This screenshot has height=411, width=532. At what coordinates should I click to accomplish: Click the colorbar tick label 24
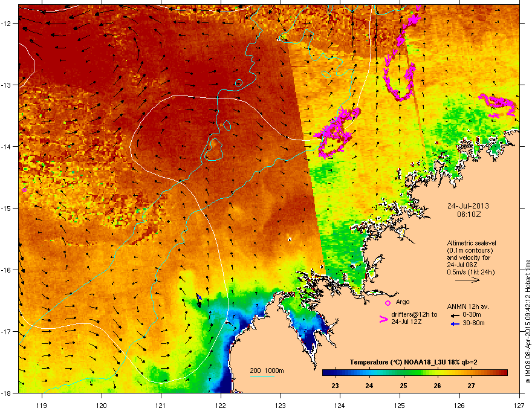pyautogui.click(x=369, y=386)
